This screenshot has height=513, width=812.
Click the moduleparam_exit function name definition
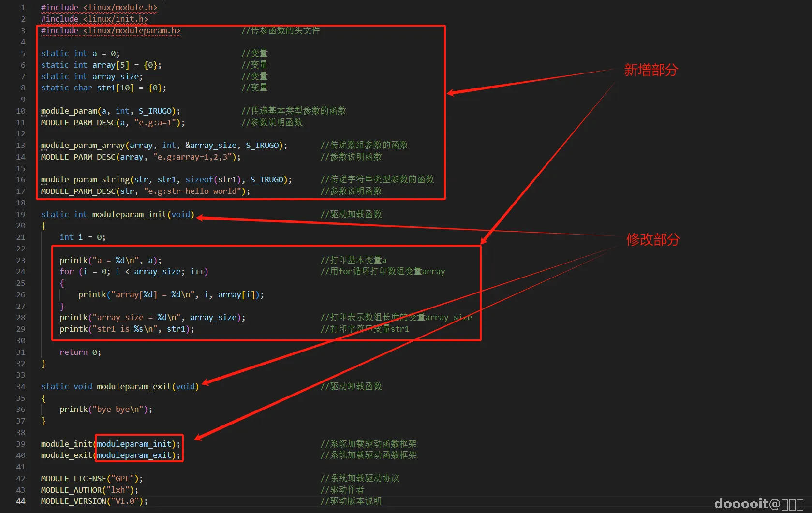click(x=134, y=386)
